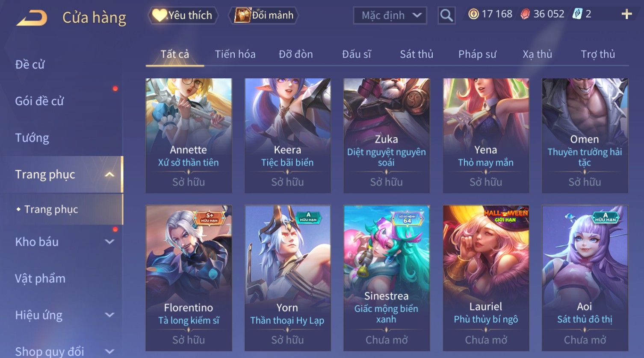
Task: Expand the Hiệu ứng sidebar section
Action: pyautogui.click(x=109, y=315)
